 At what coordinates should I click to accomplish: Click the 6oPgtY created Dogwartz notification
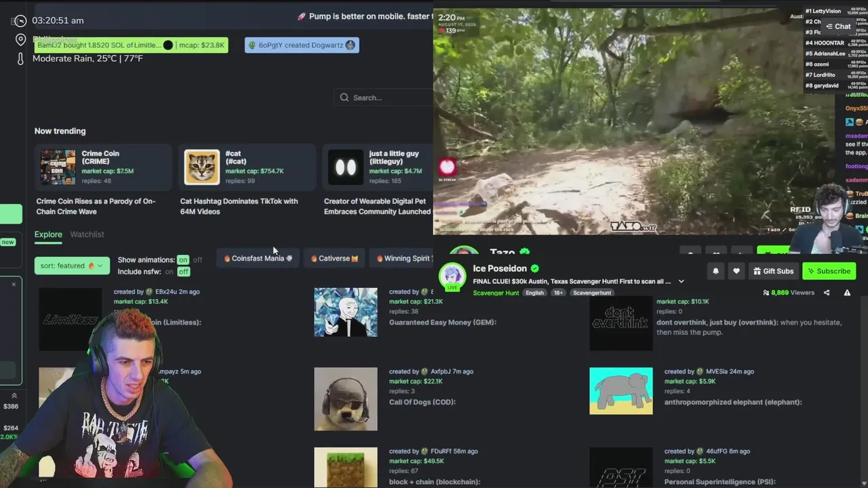pos(302,45)
